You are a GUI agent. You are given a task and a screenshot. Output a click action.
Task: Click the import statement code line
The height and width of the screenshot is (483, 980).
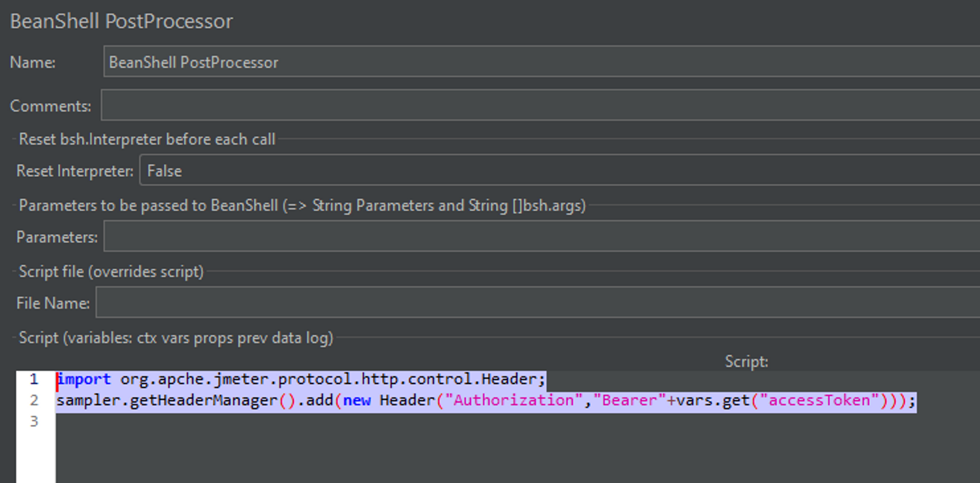tap(301, 380)
